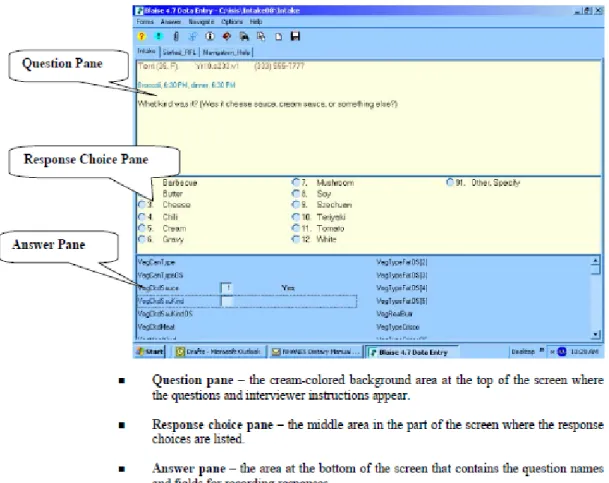Viewport: 609px width, 483px height.
Task: Click the copy documents toolbar icon
Action: (x=261, y=36)
